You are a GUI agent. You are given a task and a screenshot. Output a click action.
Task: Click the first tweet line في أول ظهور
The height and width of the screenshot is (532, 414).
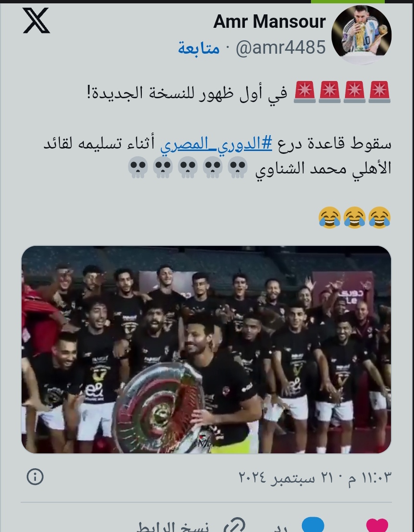tap(187, 93)
